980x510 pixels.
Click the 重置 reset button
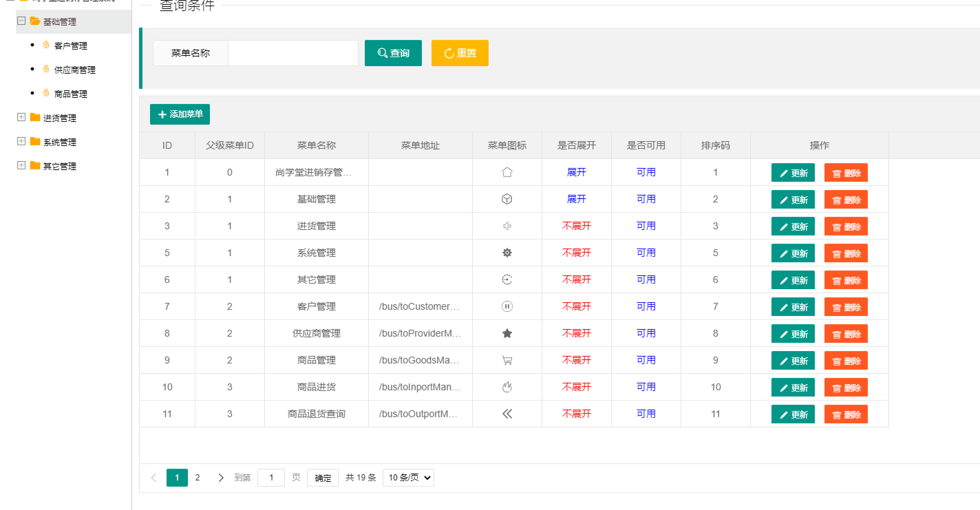tap(460, 53)
